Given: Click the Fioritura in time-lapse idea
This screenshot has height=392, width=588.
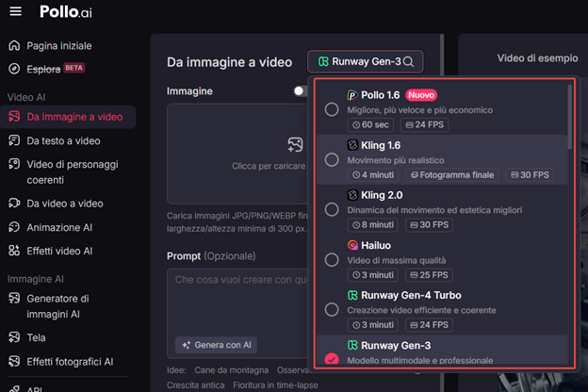Looking at the screenshot, I should tap(275, 385).
